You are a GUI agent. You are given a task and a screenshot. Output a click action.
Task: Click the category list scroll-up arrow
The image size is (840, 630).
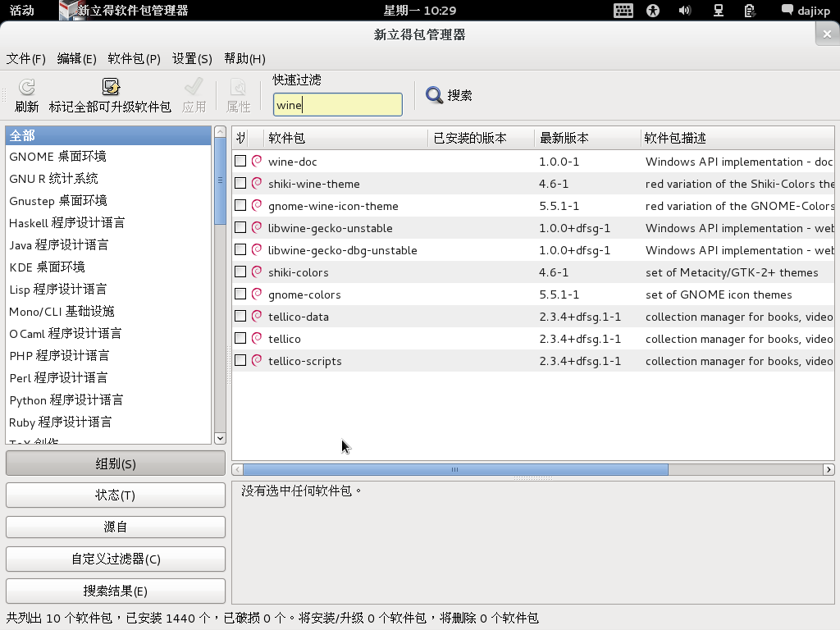coord(220,132)
